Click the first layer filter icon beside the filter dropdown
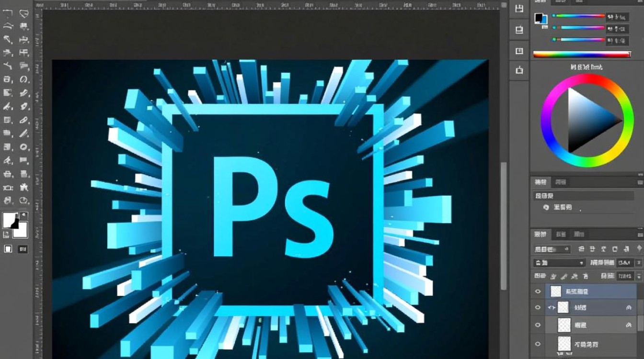644x359 pixels. [581, 249]
